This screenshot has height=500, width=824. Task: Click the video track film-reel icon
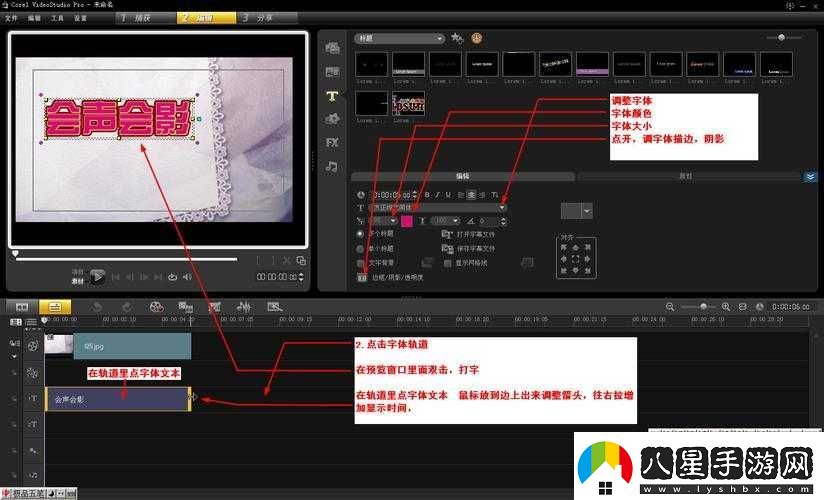click(33, 345)
